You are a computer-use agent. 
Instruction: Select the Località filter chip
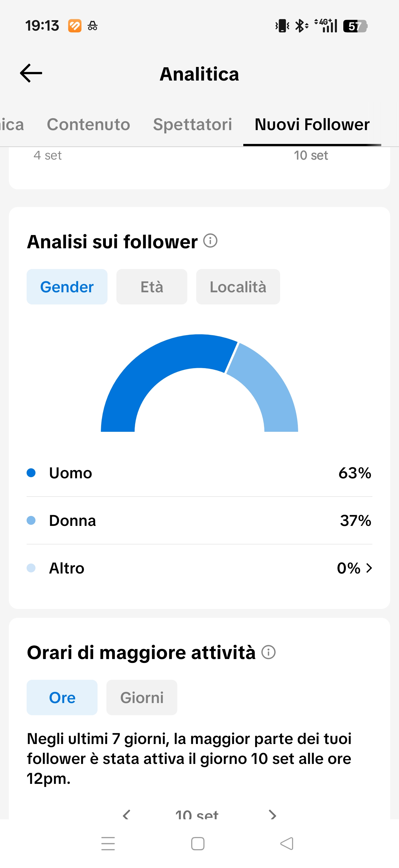point(238,287)
